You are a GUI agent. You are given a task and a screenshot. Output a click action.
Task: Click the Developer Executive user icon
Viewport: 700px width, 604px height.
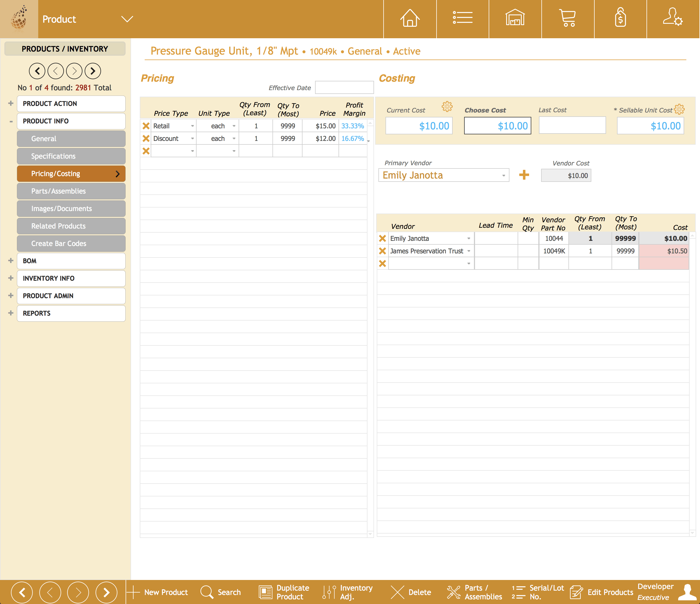[x=687, y=592]
